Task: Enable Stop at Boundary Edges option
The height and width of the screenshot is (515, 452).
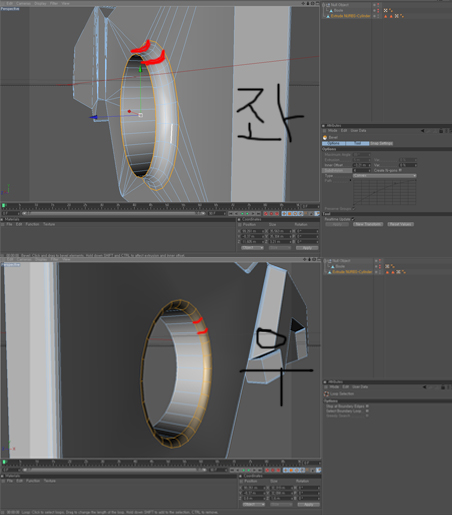Action: pos(367,406)
